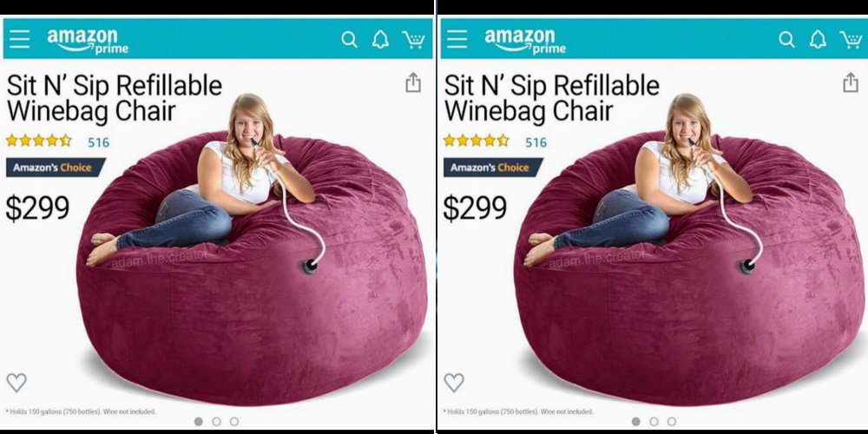Click star rating in right panel
The height and width of the screenshot is (434, 868).
pos(476,141)
